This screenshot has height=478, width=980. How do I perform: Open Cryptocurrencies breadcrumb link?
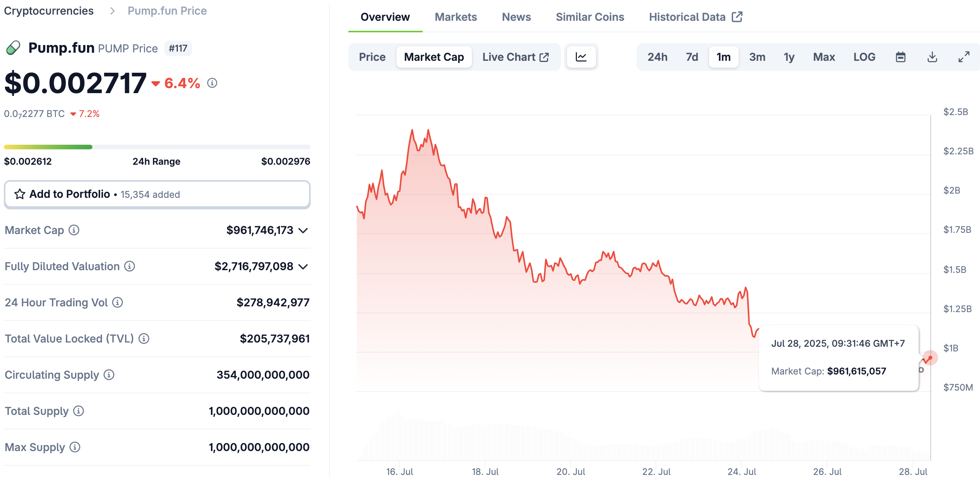[49, 11]
